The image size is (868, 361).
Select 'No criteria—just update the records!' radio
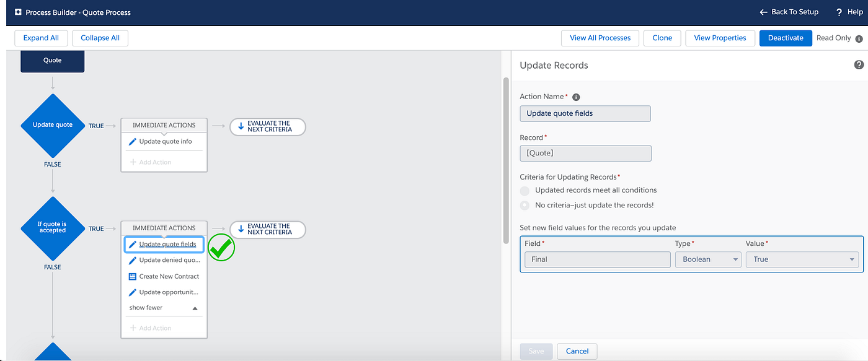coord(525,206)
